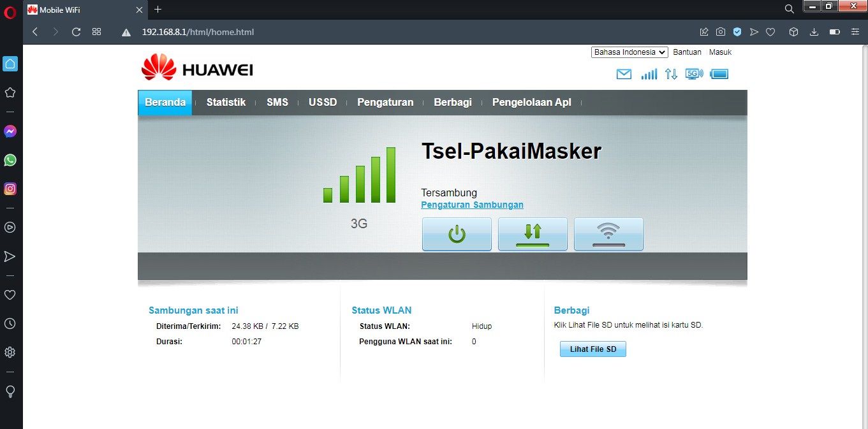Reload the page
The height and width of the screenshot is (429, 868).
click(76, 31)
